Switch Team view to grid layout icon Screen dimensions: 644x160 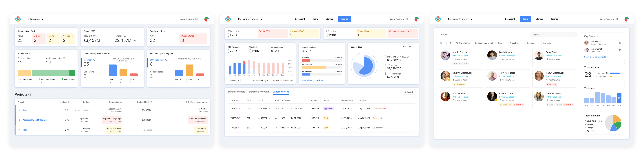coord(442,43)
